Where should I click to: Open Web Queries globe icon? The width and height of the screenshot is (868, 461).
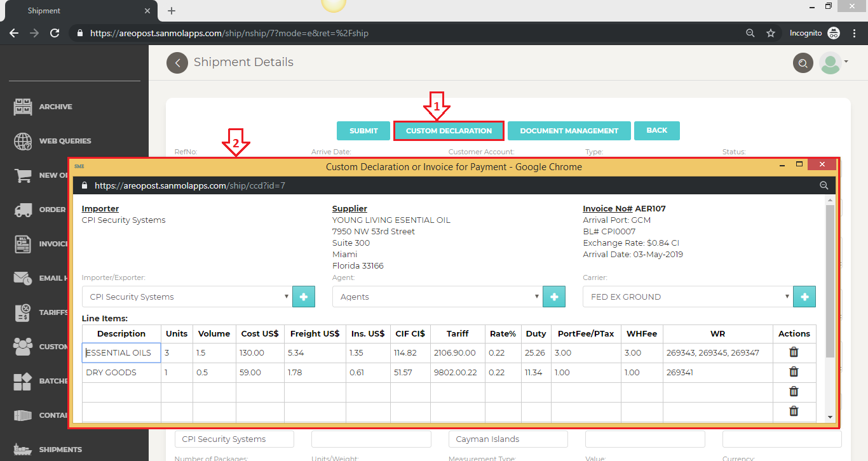23,141
